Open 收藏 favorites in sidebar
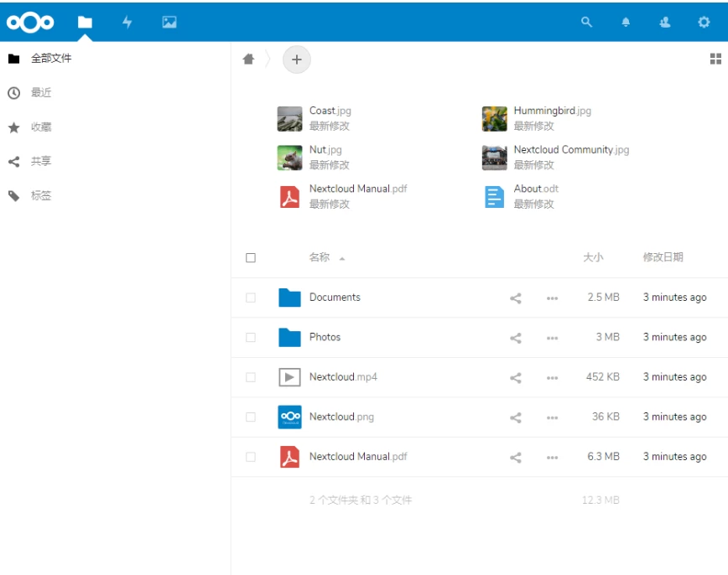 (x=41, y=127)
